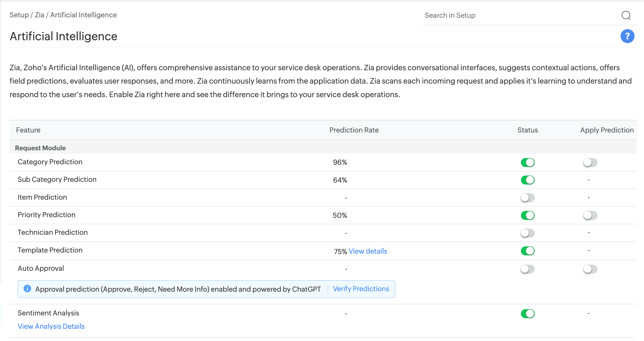Disable Sentiment Analysis status toggle
The height and width of the screenshot is (341, 644).
(x=527, y=313)
